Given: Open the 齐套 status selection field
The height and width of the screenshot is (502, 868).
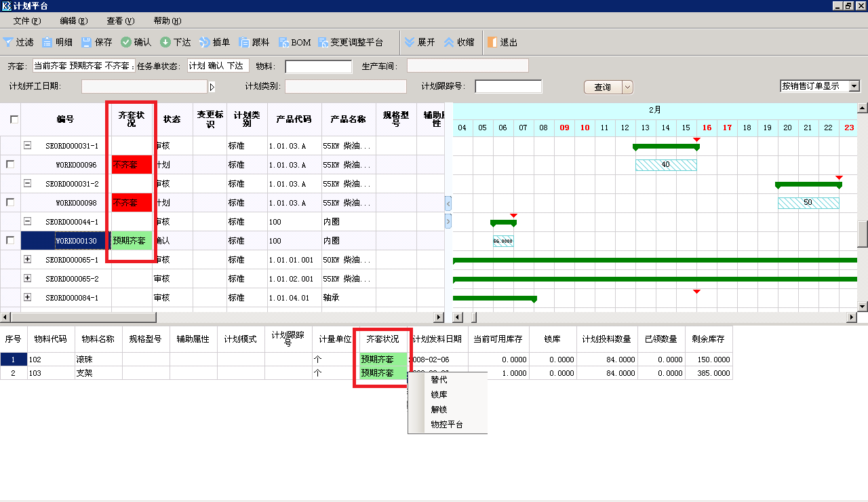Looking at the screenshot, I should (x=83, y=66).
